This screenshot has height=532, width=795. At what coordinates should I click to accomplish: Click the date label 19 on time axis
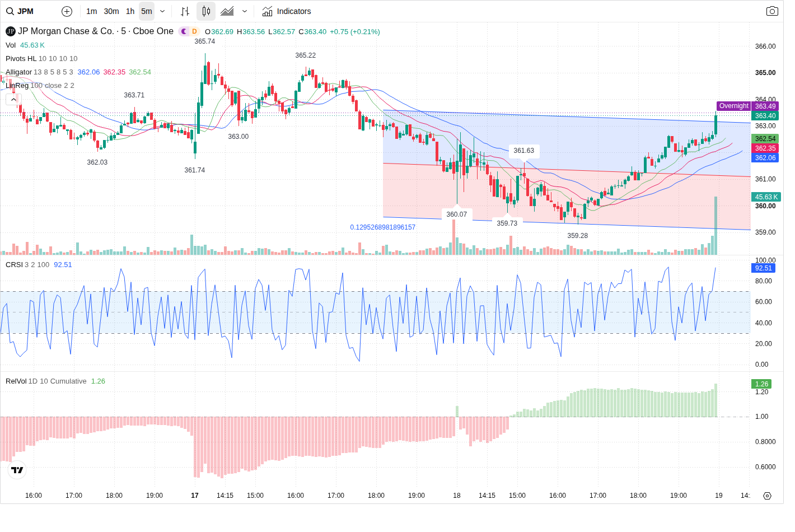tap(719, 496)
